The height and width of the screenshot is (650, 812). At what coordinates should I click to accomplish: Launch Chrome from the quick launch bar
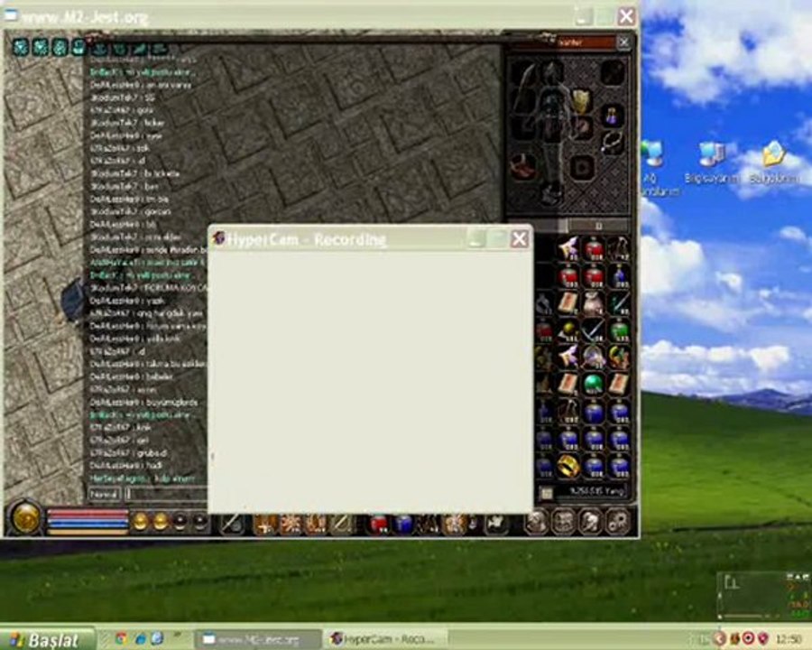coord(121,638)
